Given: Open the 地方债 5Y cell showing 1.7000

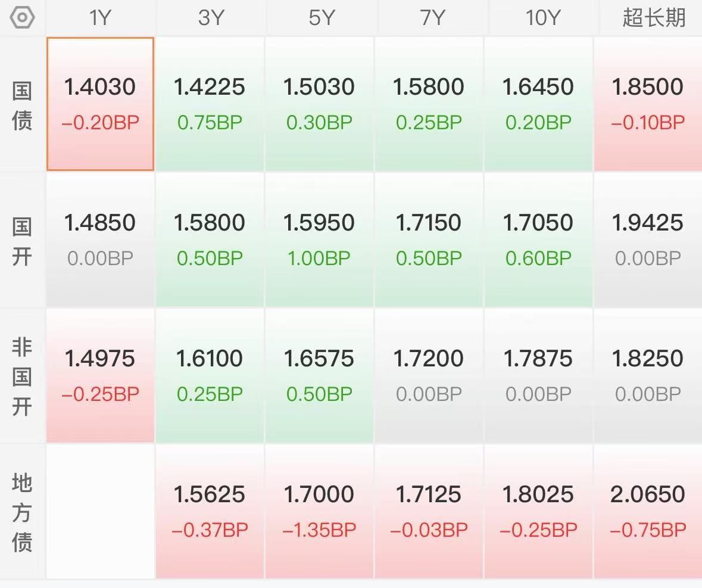Looking at the screenshot, I should pos(319,511).
